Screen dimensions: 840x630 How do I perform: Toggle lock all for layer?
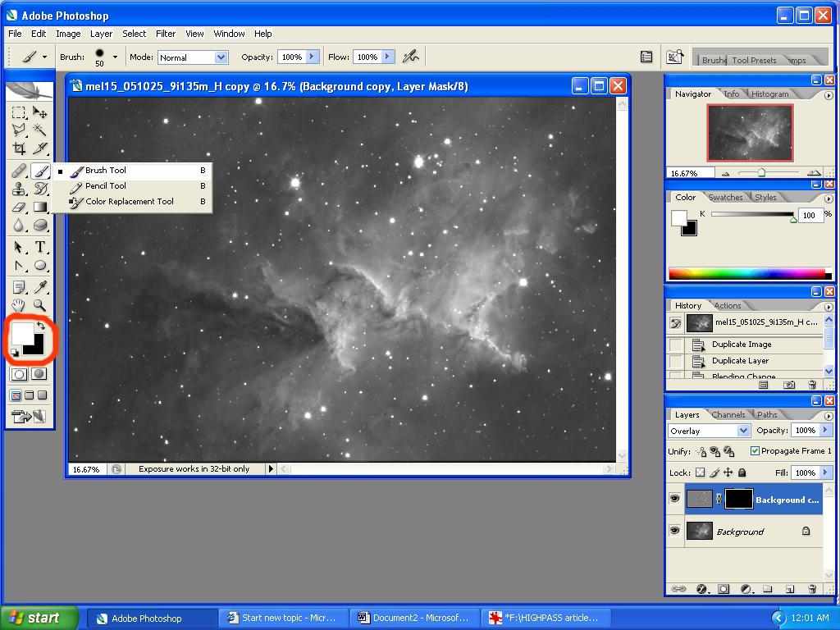(742, 472)
